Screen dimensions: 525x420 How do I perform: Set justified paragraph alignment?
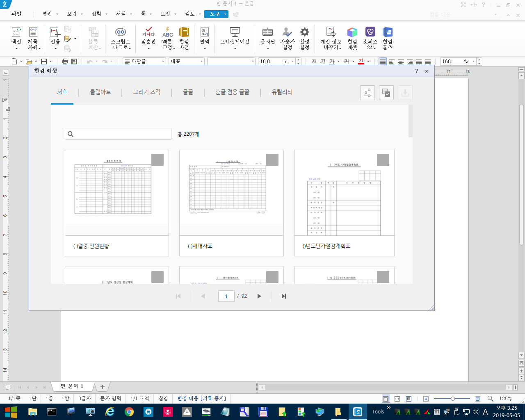click(383, 62)
